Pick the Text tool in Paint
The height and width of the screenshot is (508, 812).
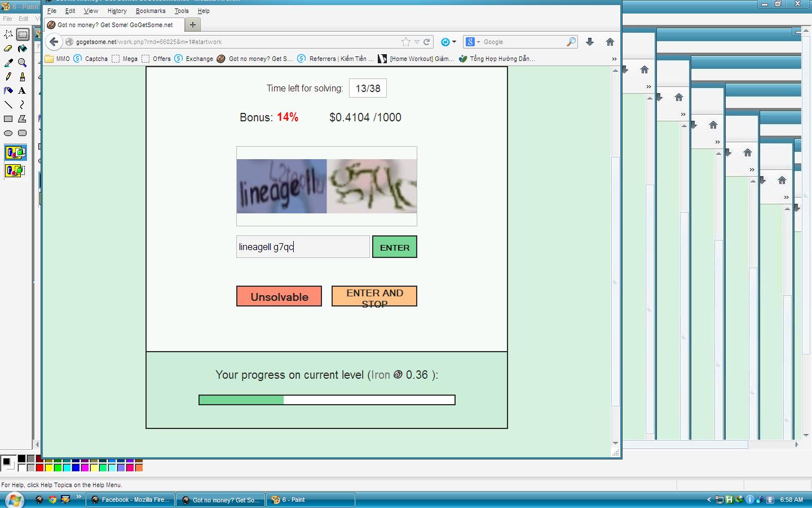coord(23,90)
